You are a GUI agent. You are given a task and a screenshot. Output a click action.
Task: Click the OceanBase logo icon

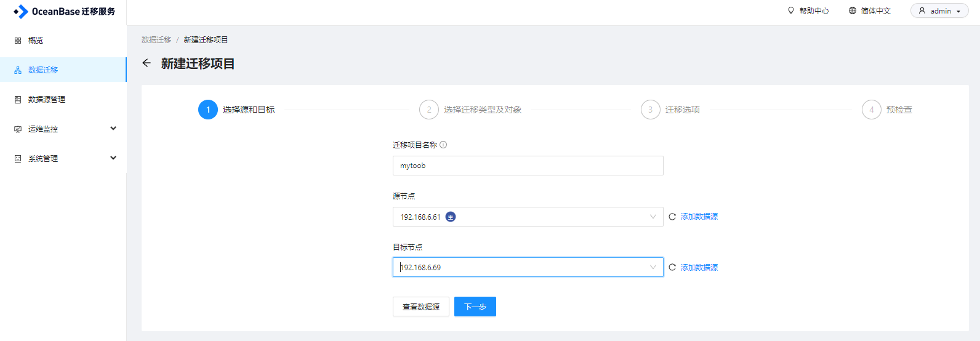pos(21,12)
